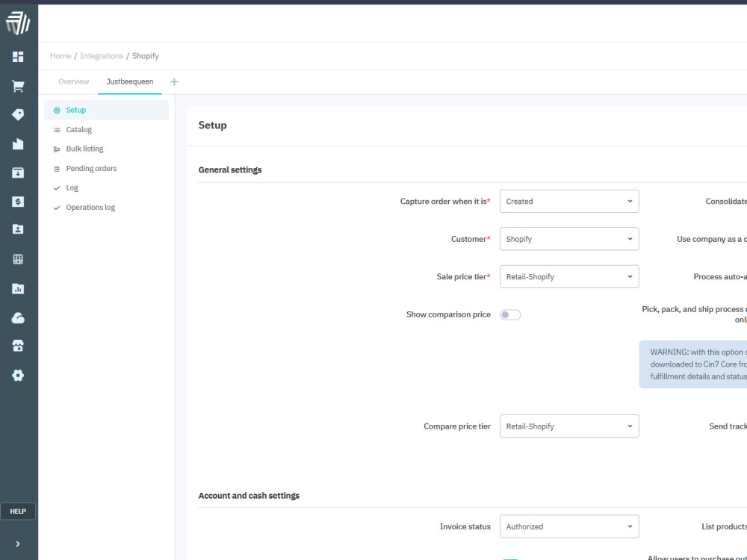Screen dimensions: 747x560
Task: Click the Bulk listing icon
Action: [x=57, y=149]
